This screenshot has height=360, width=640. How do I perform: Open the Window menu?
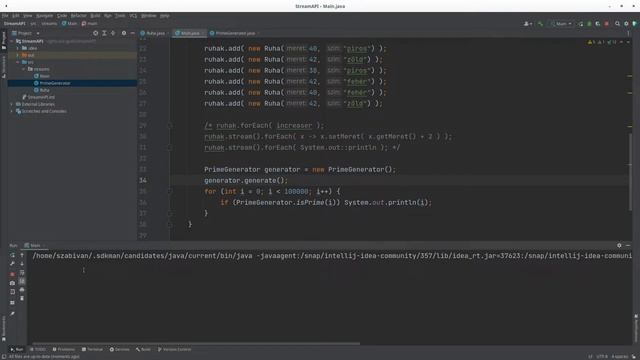click(x=149, y=16)
